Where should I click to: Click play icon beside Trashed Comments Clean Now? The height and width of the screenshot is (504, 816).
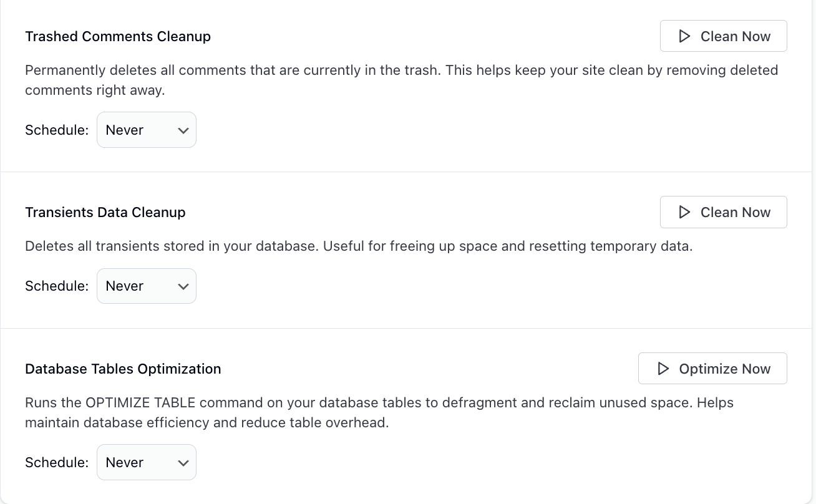[x=684, y=36]
